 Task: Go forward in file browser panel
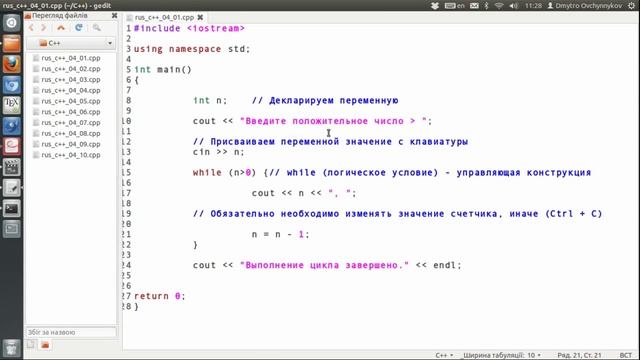click(44, 28)
